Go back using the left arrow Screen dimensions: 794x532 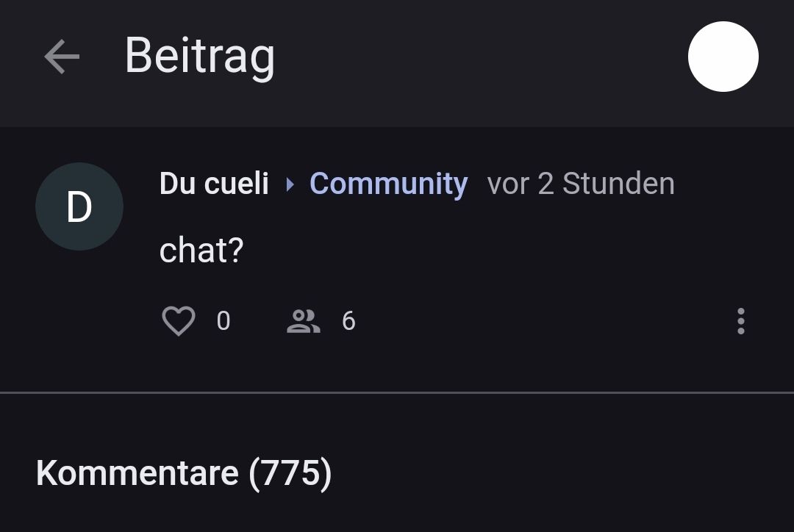(x=61, y=57)
